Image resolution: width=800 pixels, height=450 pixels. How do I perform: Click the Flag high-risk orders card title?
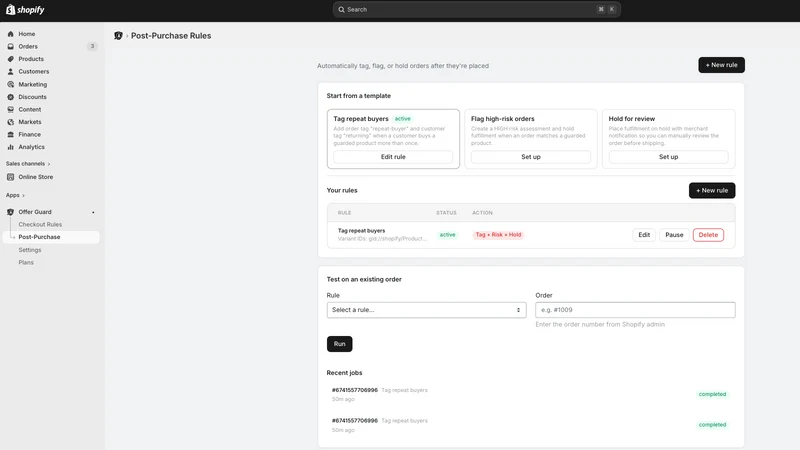pos(503,119)
